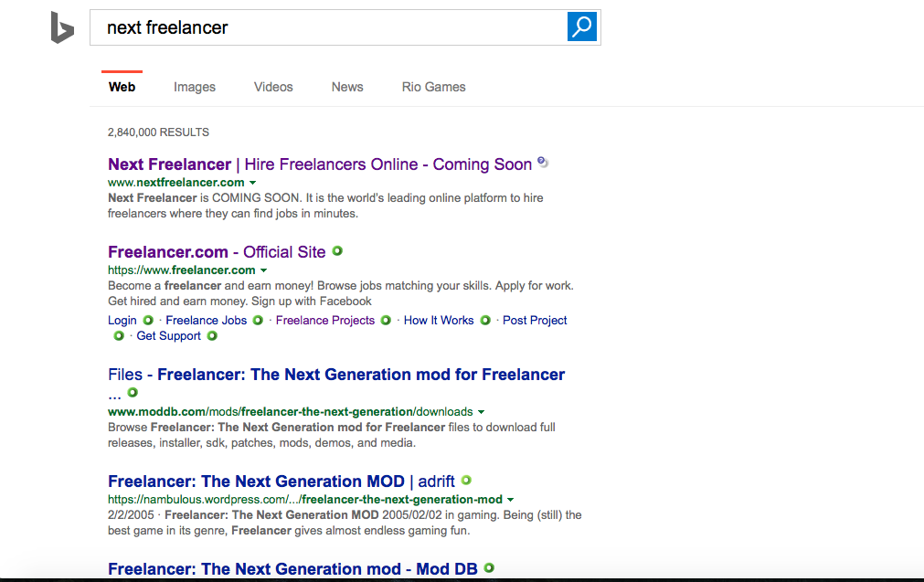Click green icon next to adrift result title
The height and width of the screenshot is (582, 924).
[466, 480]
